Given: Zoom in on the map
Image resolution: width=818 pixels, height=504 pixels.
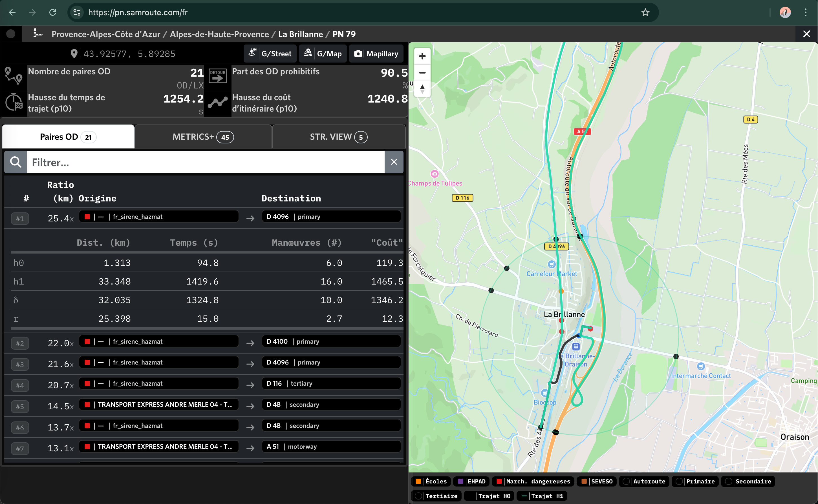Looking at the screenshot, I should (x=422, y=56).
